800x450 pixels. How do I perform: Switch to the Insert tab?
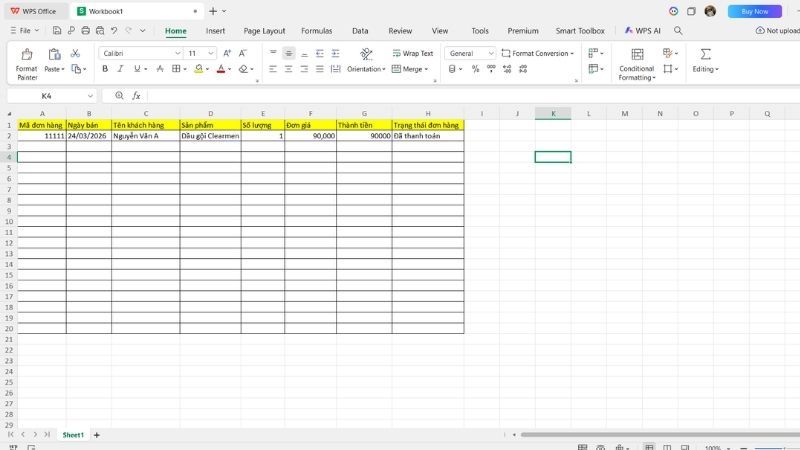(215, 31)
